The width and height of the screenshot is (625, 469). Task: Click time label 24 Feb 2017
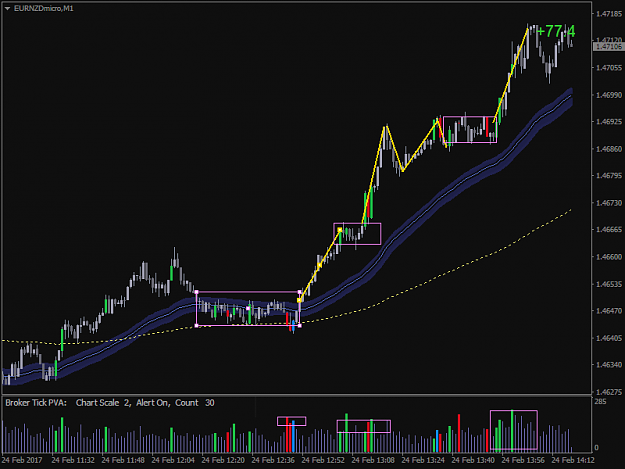(22, 460)
